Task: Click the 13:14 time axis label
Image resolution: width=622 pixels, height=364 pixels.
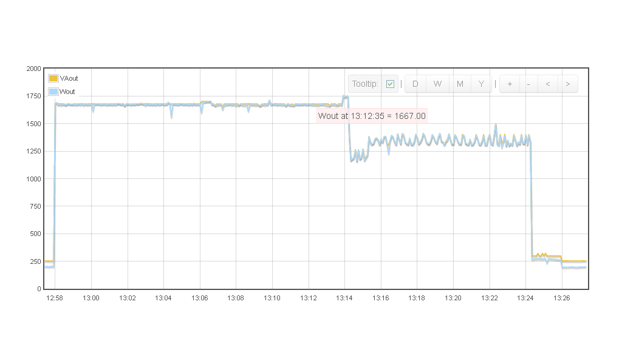Action: [344, 298]
